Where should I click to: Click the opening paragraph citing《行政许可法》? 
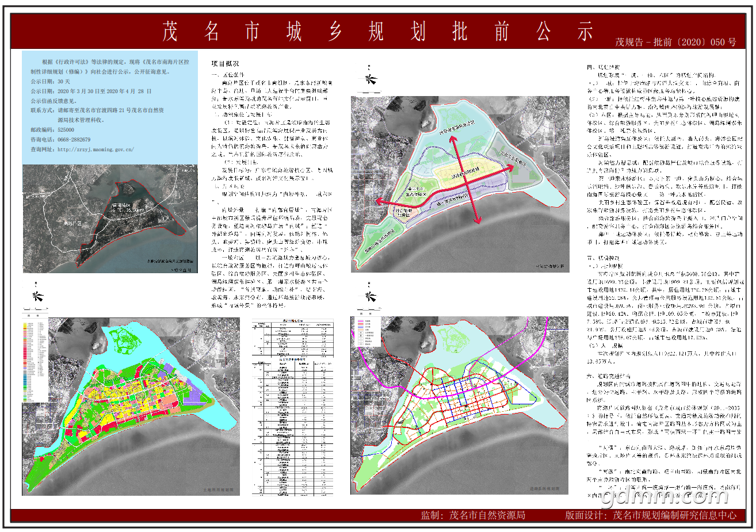110,67
